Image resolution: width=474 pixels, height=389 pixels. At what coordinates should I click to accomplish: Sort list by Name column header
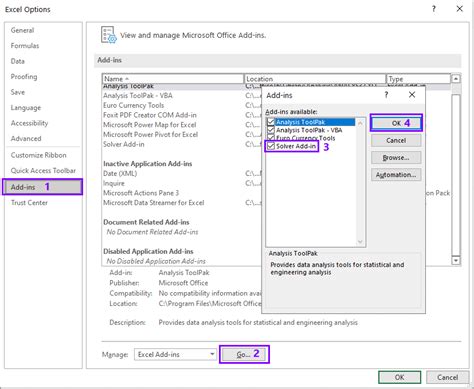click(x=173, y=79)
